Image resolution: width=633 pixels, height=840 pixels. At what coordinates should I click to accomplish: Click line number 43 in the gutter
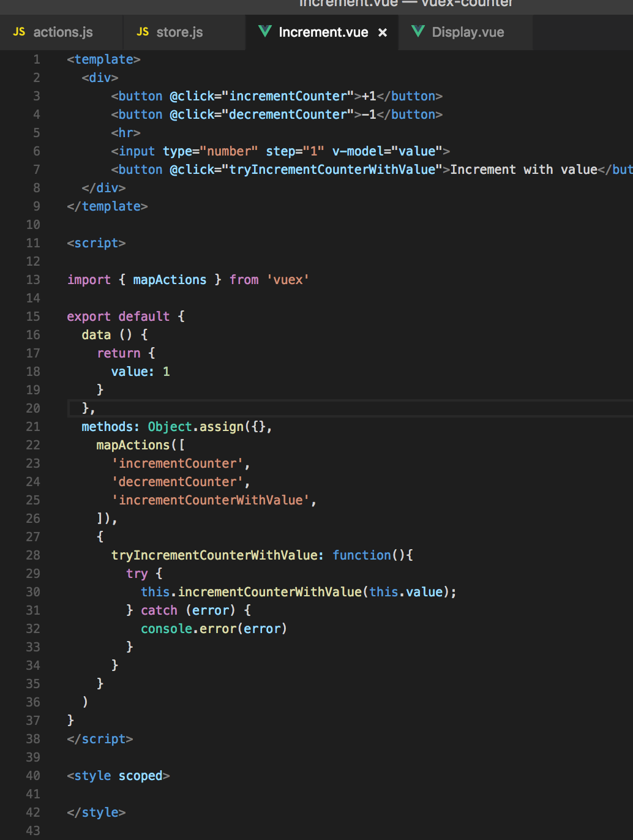pos(33,831)
